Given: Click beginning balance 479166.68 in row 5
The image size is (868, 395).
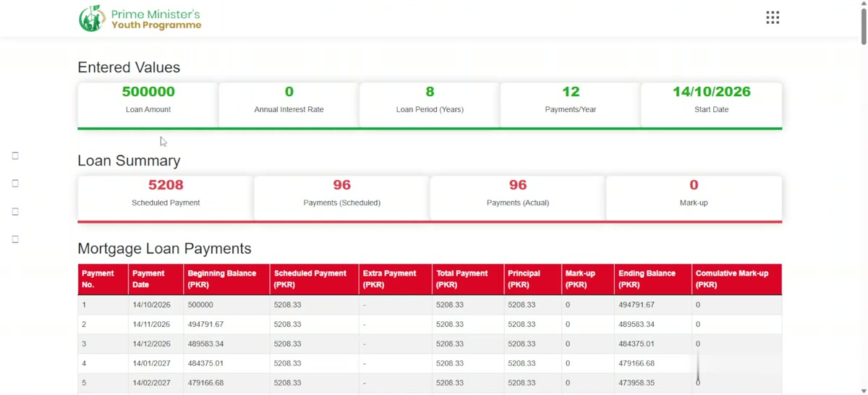Looking at the screenshot, I should (x=205, y=383).
